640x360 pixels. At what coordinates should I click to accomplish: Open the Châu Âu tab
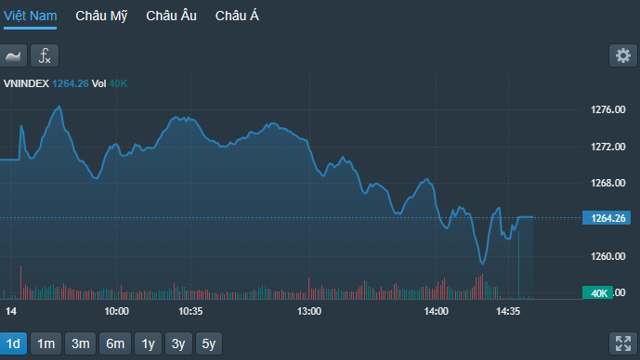(171, 16)
